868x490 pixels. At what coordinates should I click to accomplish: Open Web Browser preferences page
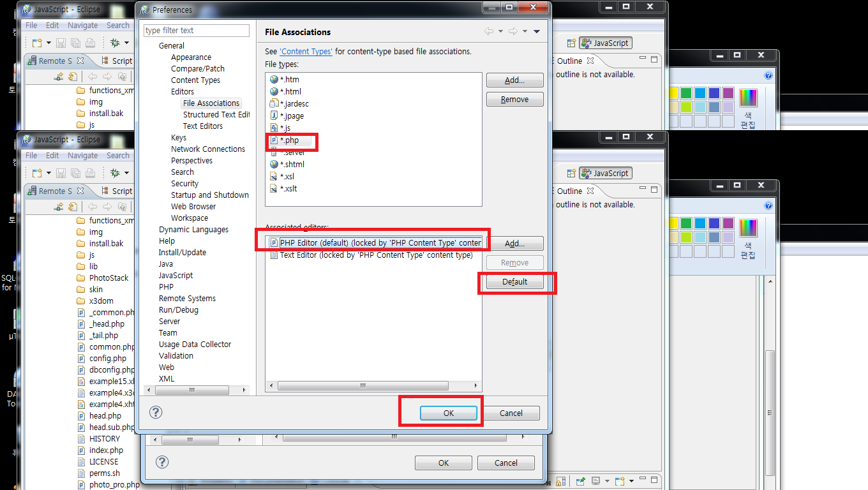[193, 207]
